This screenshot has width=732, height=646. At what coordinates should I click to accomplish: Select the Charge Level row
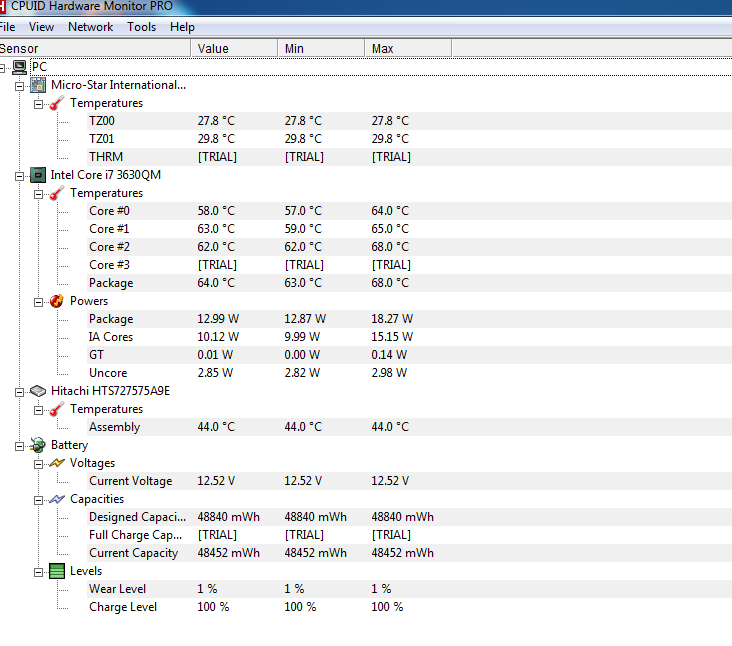[409, 607]
